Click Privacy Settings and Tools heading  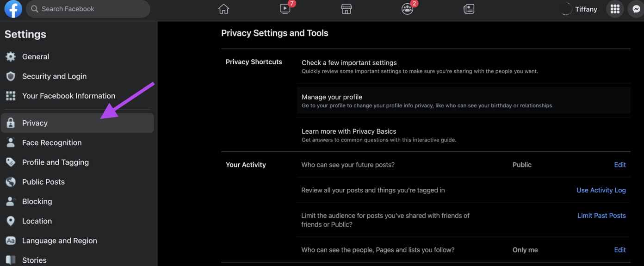pyautogui.click(x=275, y=33)
